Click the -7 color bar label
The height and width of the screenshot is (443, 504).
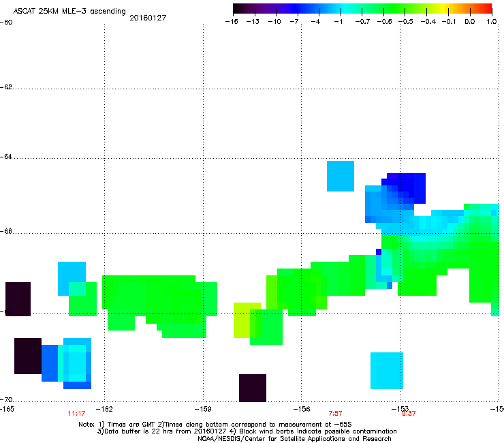(x=294, y=22)
